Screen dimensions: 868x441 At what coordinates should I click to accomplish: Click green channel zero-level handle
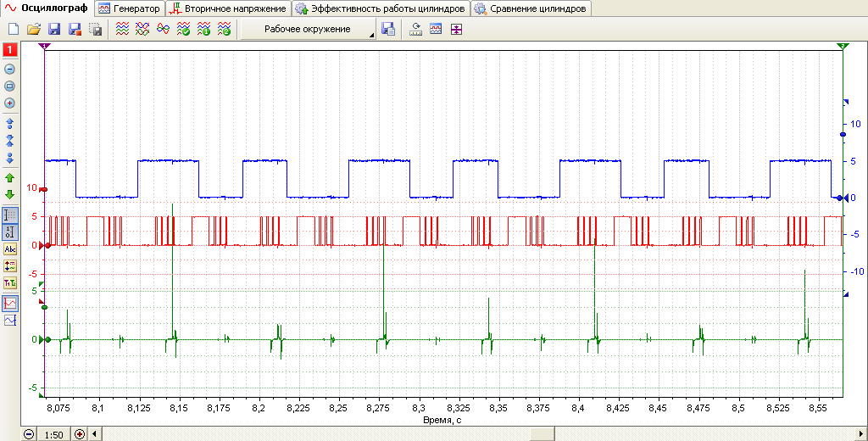pyautogui.click(x=47, y=339)
